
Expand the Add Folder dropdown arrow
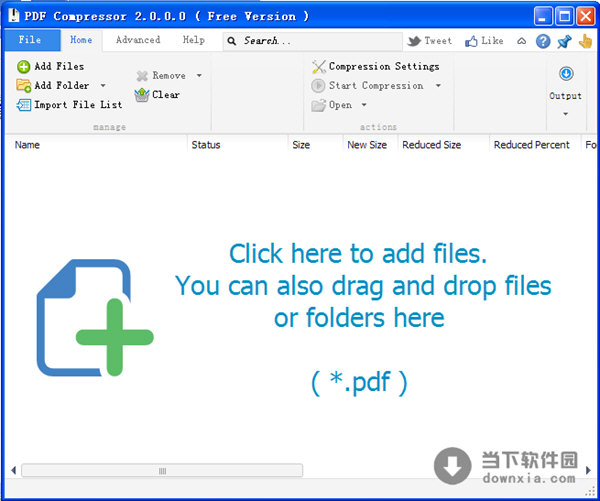(x=103, y=85)
